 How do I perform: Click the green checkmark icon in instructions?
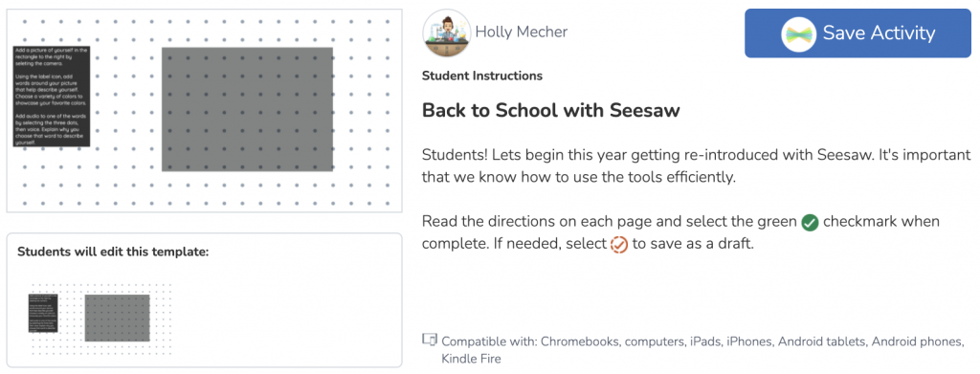point(810,222)
